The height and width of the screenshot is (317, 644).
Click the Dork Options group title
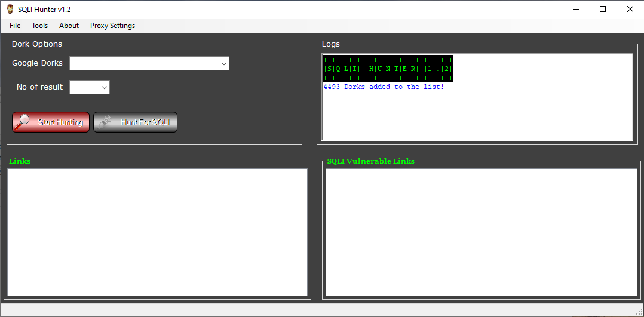tap(37, 44)
